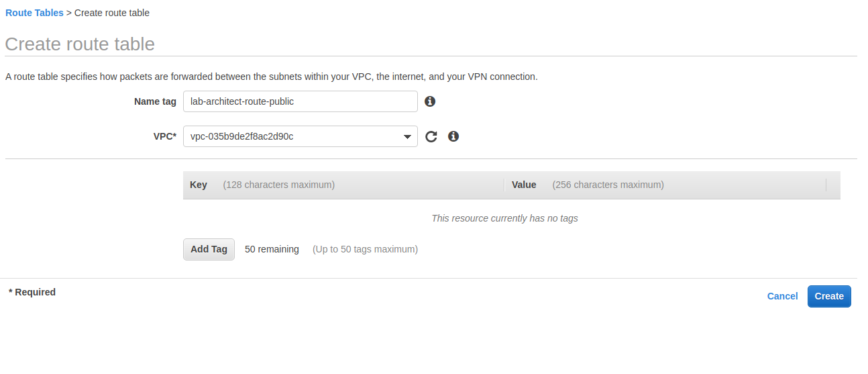The height and width of the screenshot is (374, 868).
Task: Click the '50 remaining' tag counter
Action: click(x=272, y=249)
